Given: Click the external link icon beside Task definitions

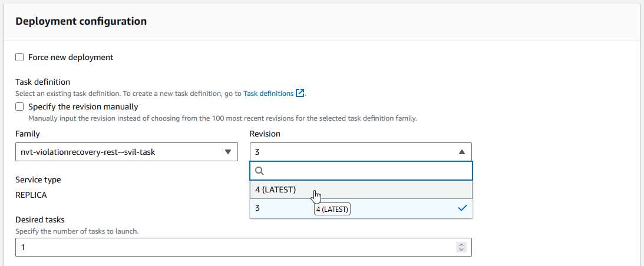Looking at the screenshot, I should [x=300, y=94].
